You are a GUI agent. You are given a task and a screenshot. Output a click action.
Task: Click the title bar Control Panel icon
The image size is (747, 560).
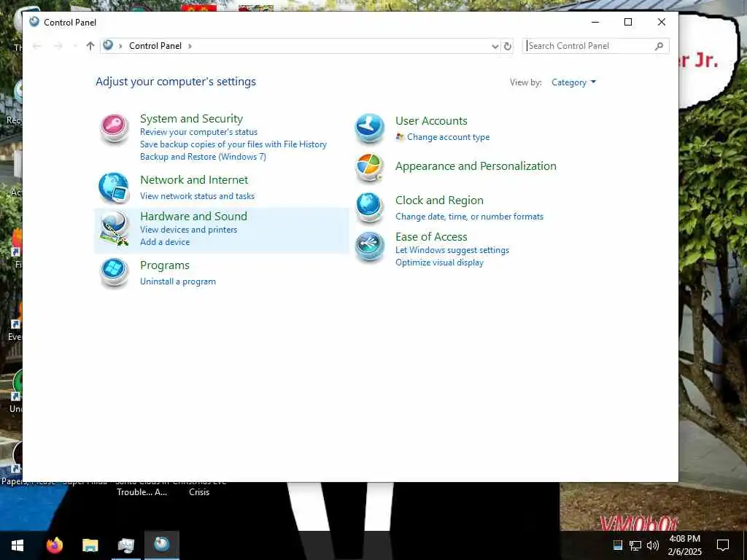[x=34, y=22]
